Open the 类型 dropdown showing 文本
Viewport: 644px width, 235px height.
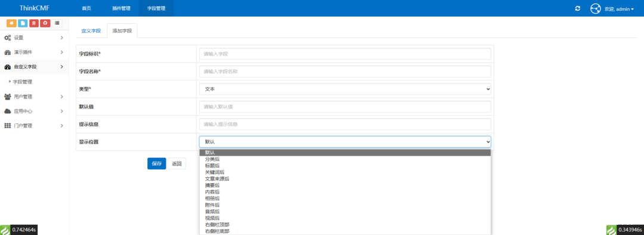[x=345, y=89]
